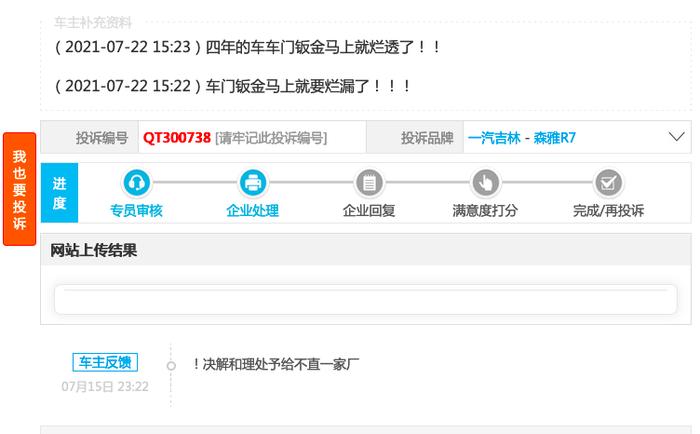Click the hand pointer icon for 满意度打分
Viewport: 700px width, 434px height.
(x=485, y=183)
